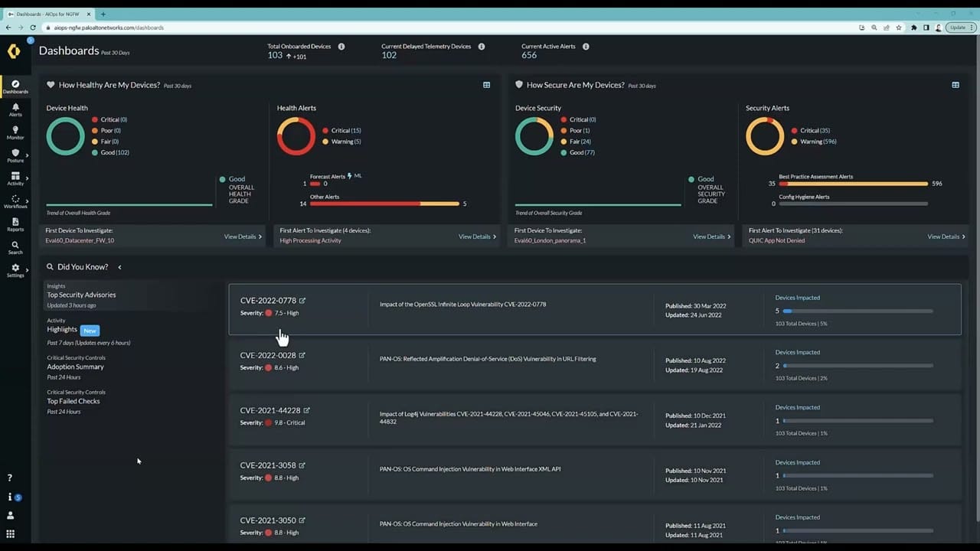Click View Details for High Processing Activity
The image size is (980, 551).
[x=475, y=236]
